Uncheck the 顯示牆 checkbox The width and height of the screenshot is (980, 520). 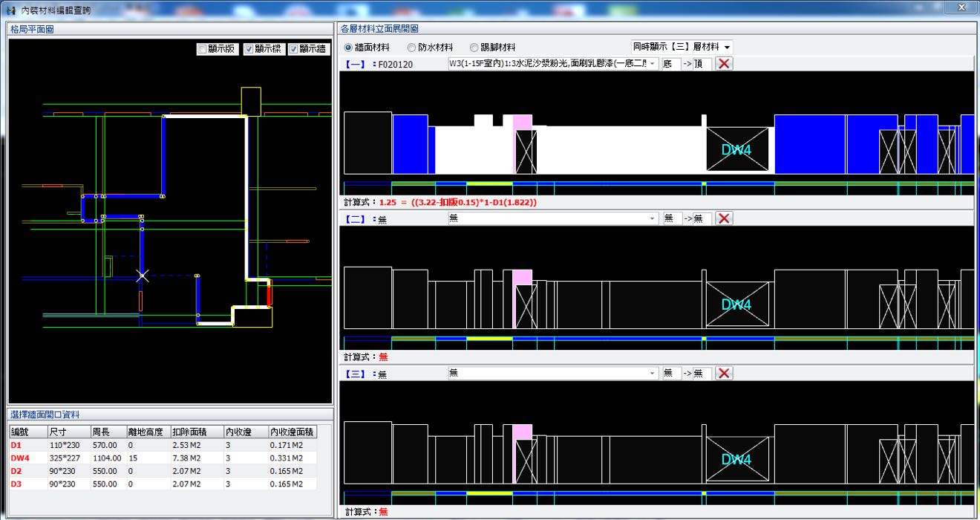294,49
